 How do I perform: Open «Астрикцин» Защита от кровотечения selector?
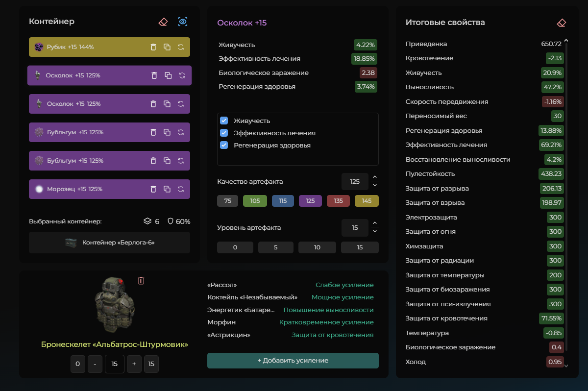click(x=332, y=335)
